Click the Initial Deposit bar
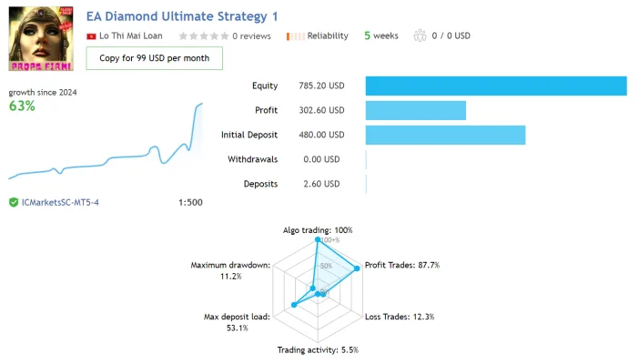 pos(445,135)
